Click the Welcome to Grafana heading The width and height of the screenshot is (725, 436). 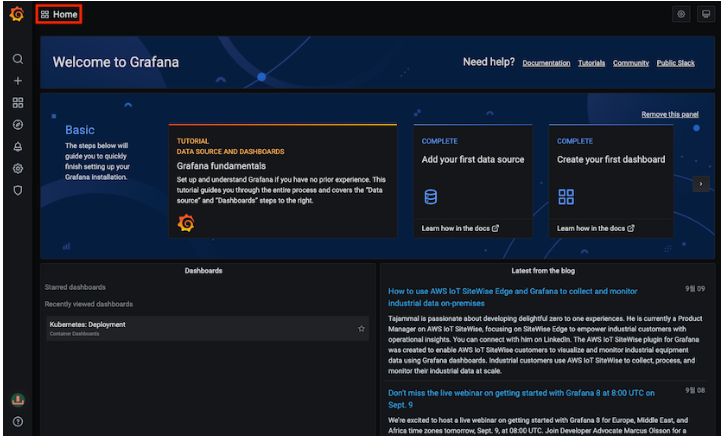[116, 62]
